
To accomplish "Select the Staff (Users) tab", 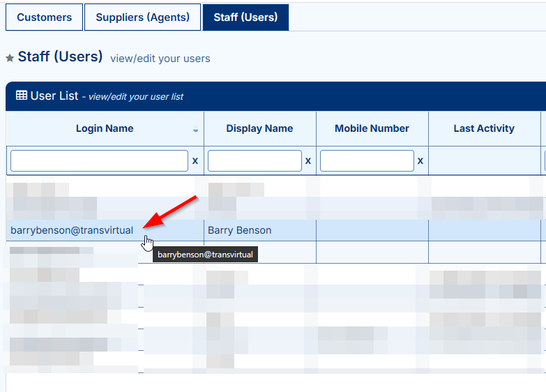I will [245, 17].
